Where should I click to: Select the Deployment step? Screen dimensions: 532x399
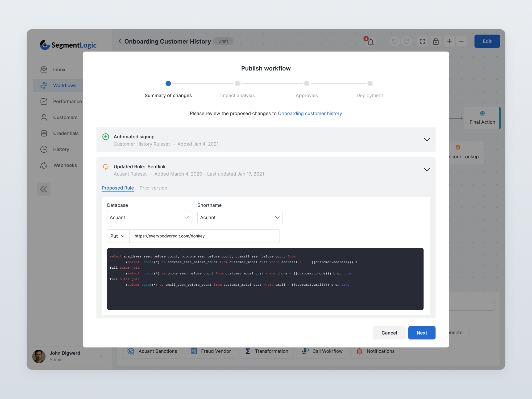pyautogui.click(x=370, y=95)
